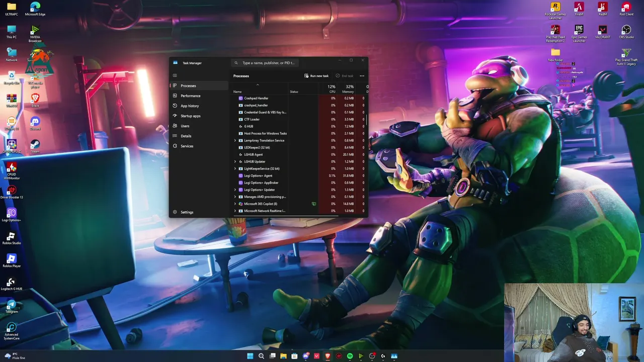
Task: Open the Users page in Task Manager
Action: [x=200, y=126]
